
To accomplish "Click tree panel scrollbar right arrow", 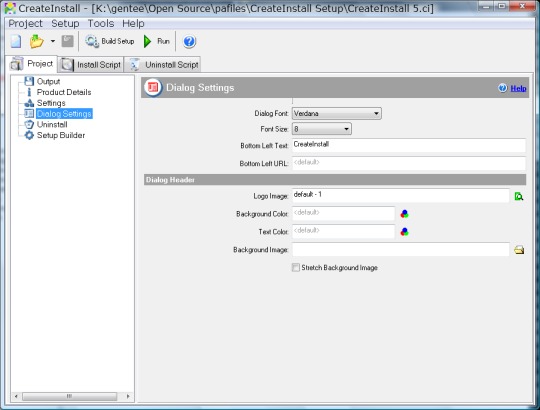I will tap(128, 396).
